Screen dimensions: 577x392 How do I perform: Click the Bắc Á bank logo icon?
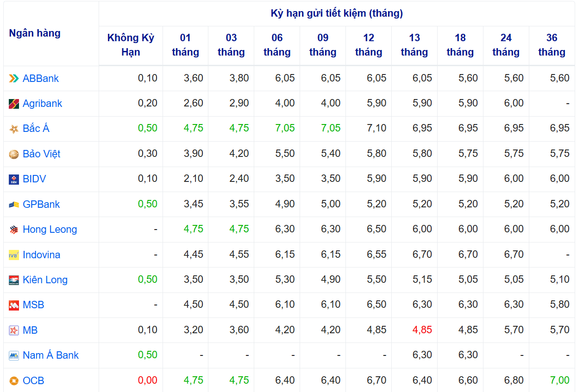click(x=14, y=129)
